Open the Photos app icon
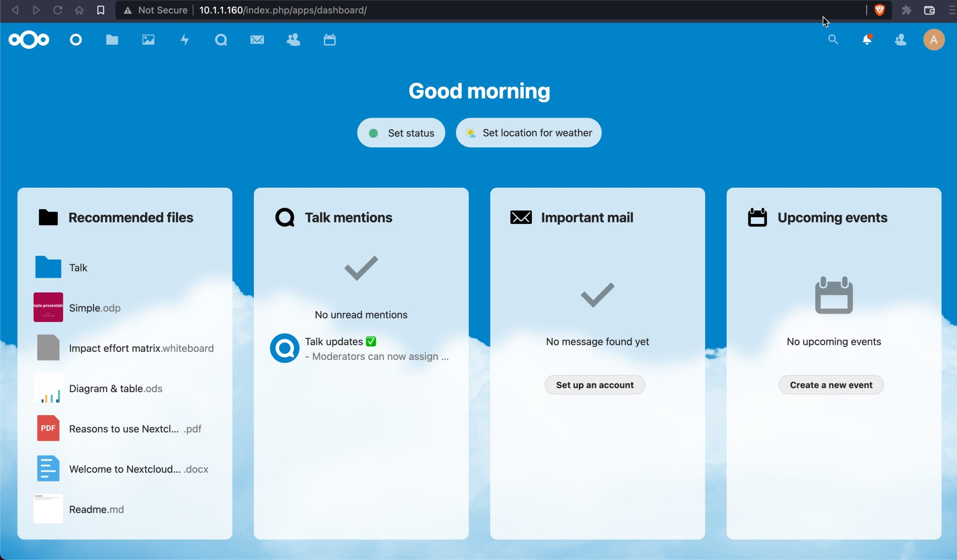This screenshot has height=560, width=957. (x=148, y=40)
